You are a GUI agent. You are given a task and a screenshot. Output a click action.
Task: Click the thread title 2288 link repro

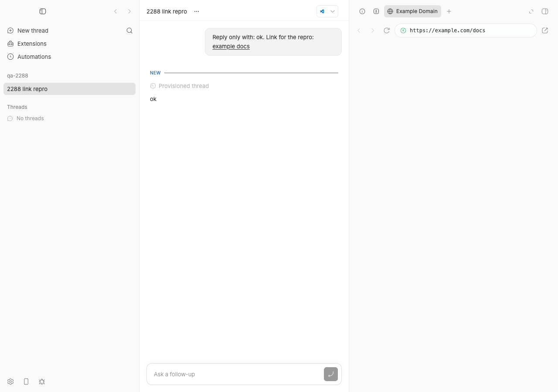(x=167, y=11)
